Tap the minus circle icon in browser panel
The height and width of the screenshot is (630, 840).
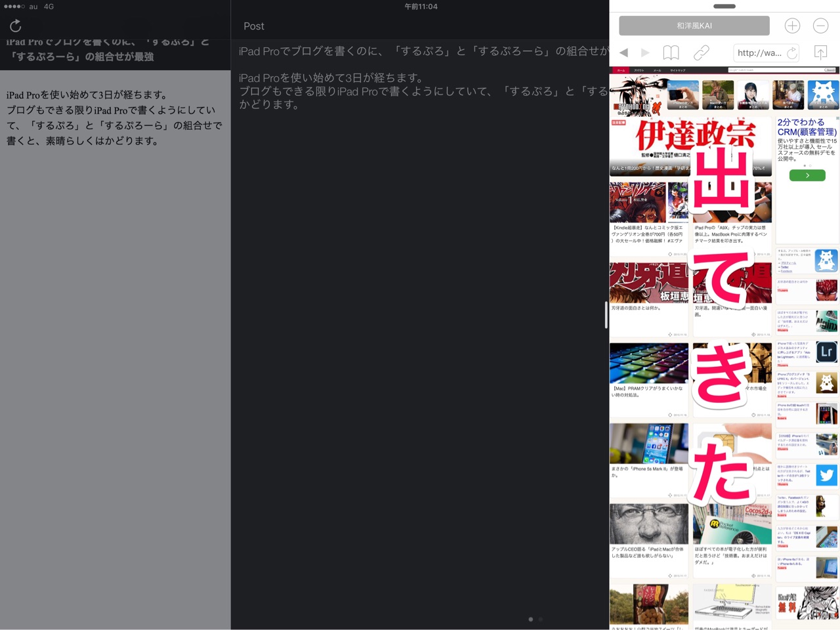coord(820,26)
